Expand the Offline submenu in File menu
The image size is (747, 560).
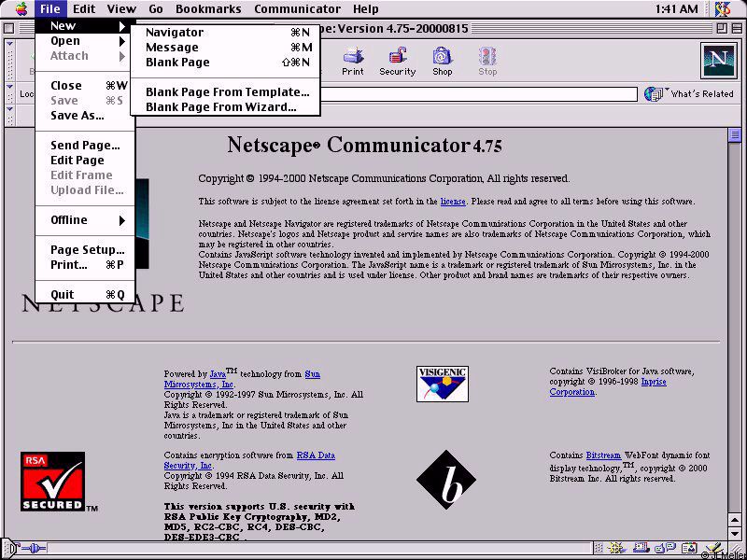coord(85,220)
